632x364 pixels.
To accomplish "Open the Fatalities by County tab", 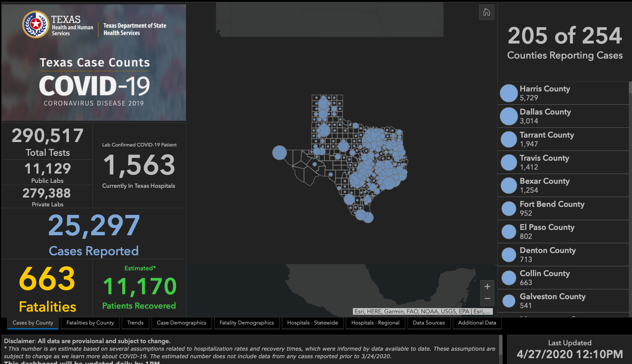I will (90, 323).
